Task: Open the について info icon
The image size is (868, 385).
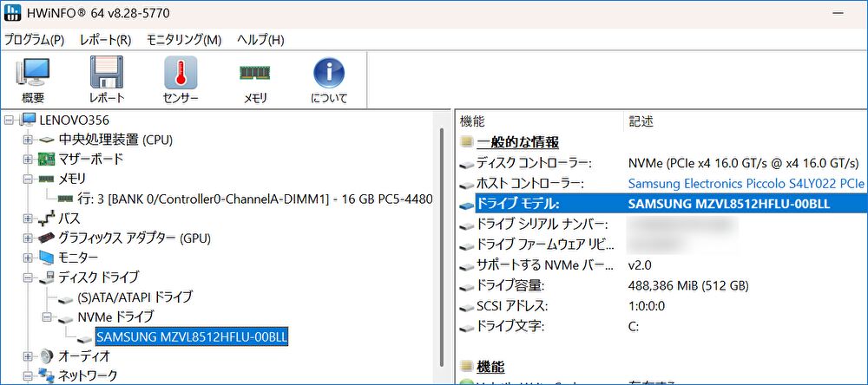Action: (329, 80)
